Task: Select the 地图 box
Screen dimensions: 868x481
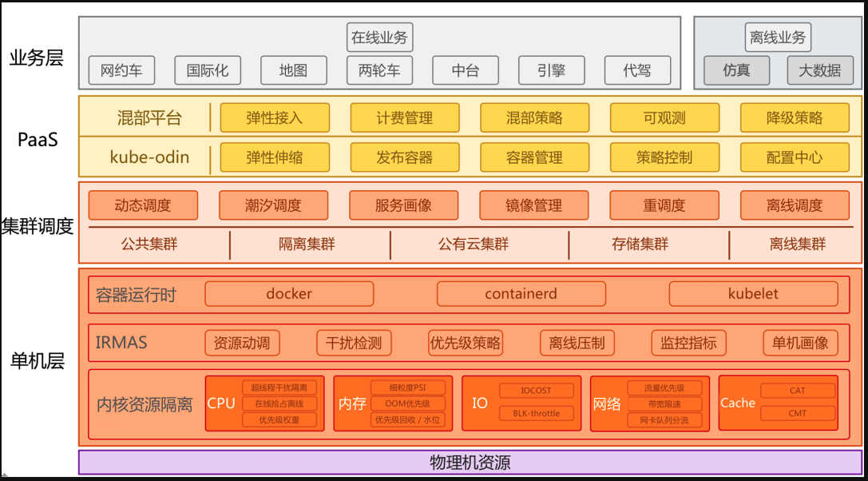Action: point(293,70)
